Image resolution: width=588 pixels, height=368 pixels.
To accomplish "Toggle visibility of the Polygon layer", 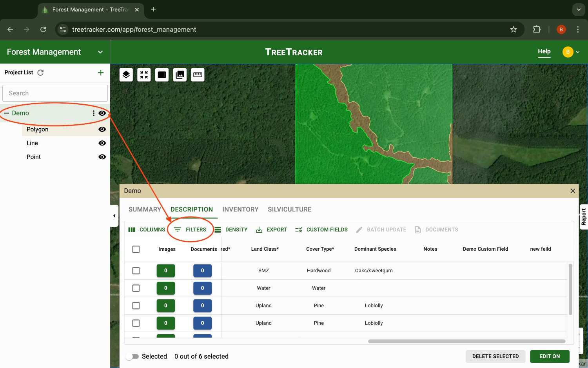I will click(x=102, y=129).
